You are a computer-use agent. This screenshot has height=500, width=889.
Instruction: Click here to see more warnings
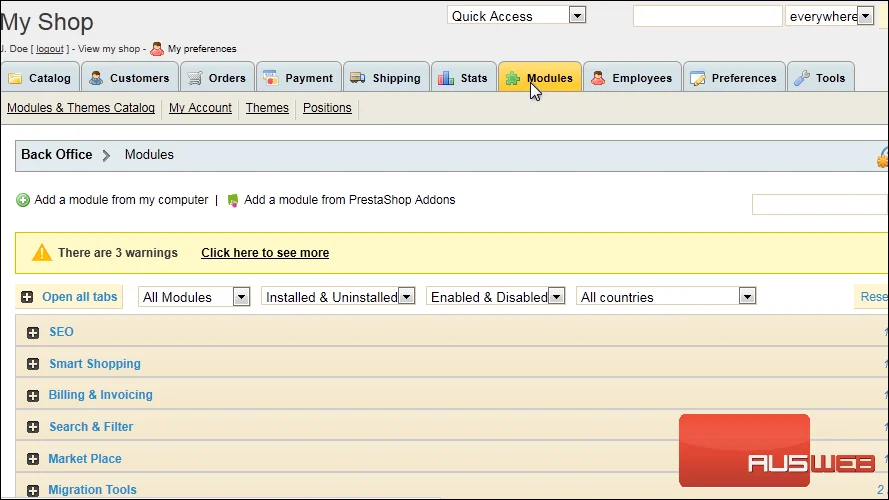(x=265, y=253)
